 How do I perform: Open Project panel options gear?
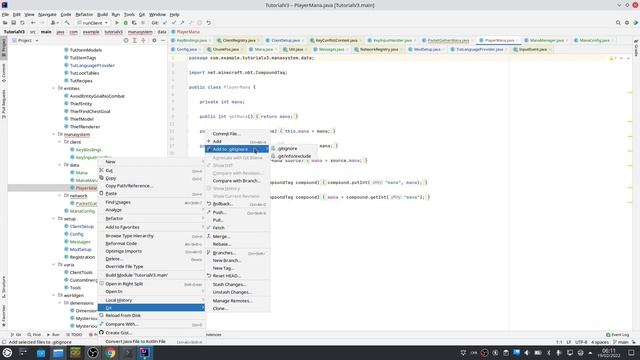(x=154, y=40)
